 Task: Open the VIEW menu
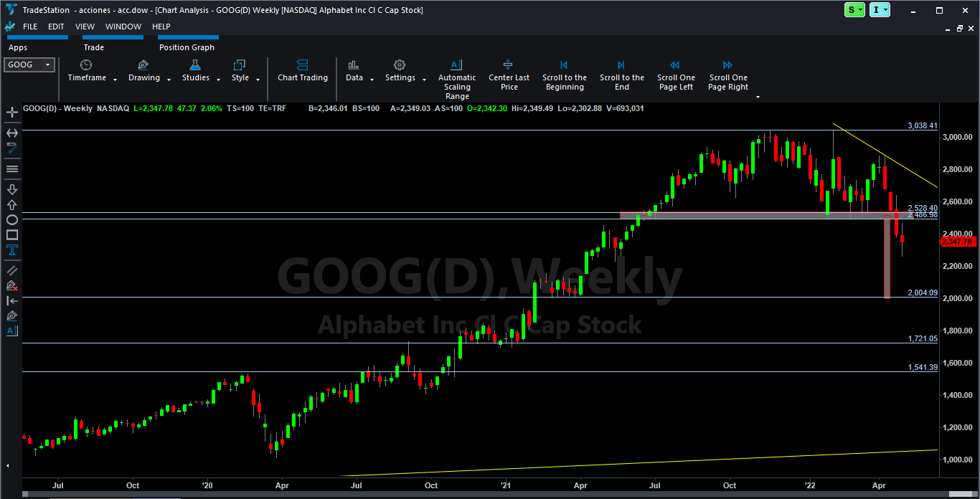[85, 27]
